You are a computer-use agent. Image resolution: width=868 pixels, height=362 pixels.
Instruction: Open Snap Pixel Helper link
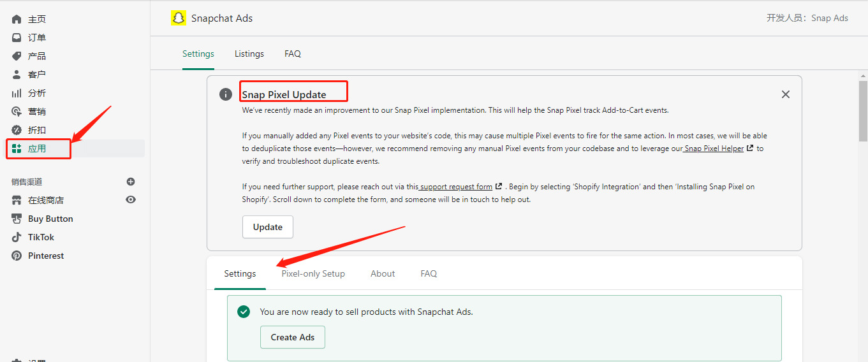[x=714, y=148]
